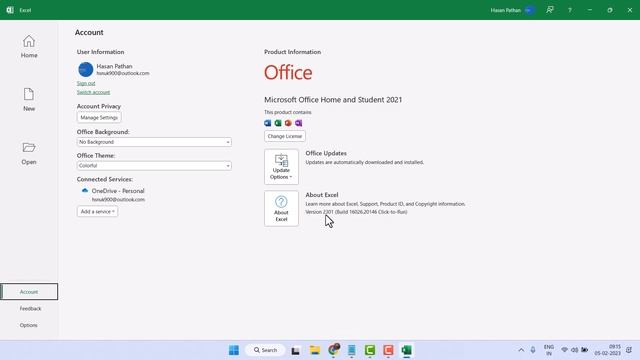
Task: Click the Word product icon
Action: [x=268, y=123]
